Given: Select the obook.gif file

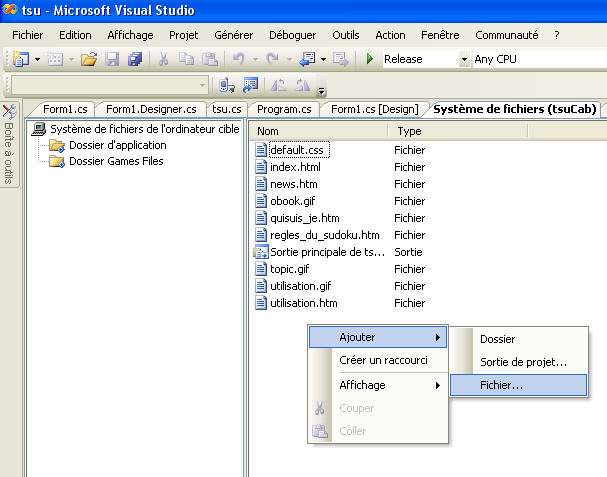Looking at the screenshot, I should 293,201.
